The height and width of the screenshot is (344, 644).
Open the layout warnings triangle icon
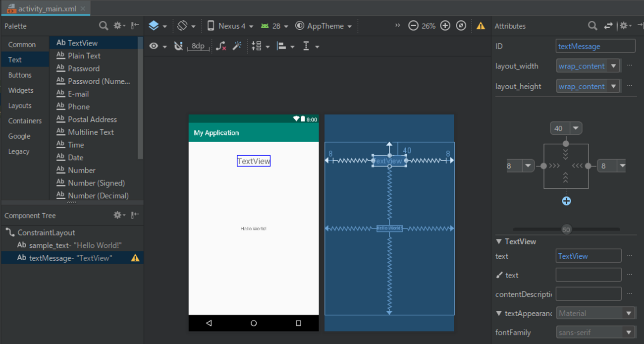click(481, 26)
